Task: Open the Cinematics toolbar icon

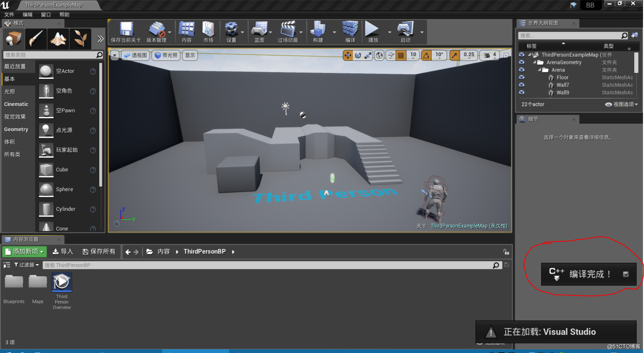Action: coord(288,32)
